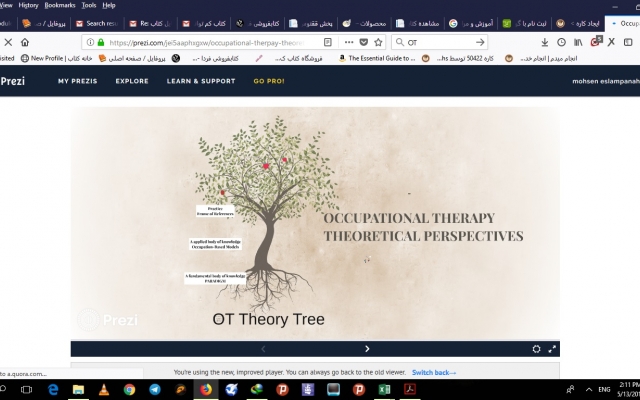Viewport: 640px width, 400px height.
Task: Click the Practice Frame of References label
Action: (x=215, y=211)
